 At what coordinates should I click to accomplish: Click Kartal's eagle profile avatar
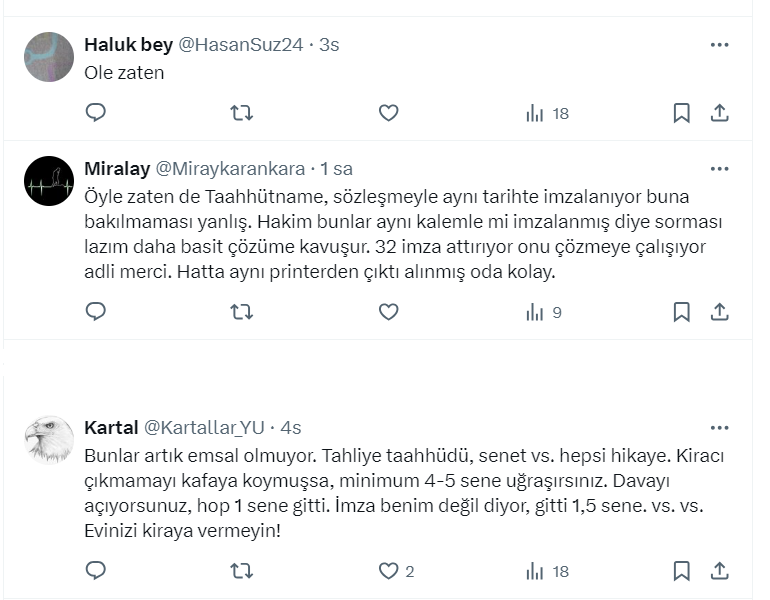(x=49, y=440)
